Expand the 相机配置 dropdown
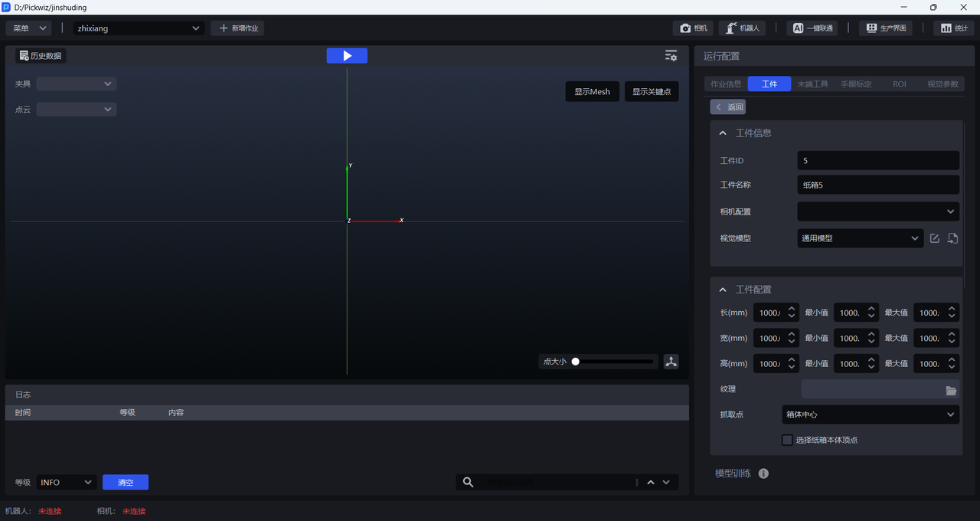The width and height of the screenshot is (980, 521). point(878,211)
